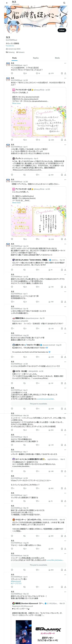Switch to the Replies tab
72x644 pixels.
coord(36,58)
